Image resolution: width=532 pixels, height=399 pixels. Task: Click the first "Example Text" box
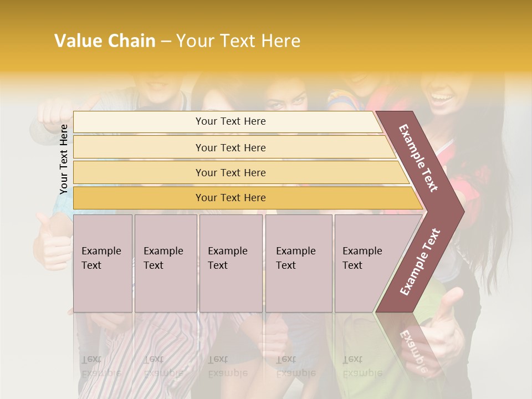tap(103, 263)
